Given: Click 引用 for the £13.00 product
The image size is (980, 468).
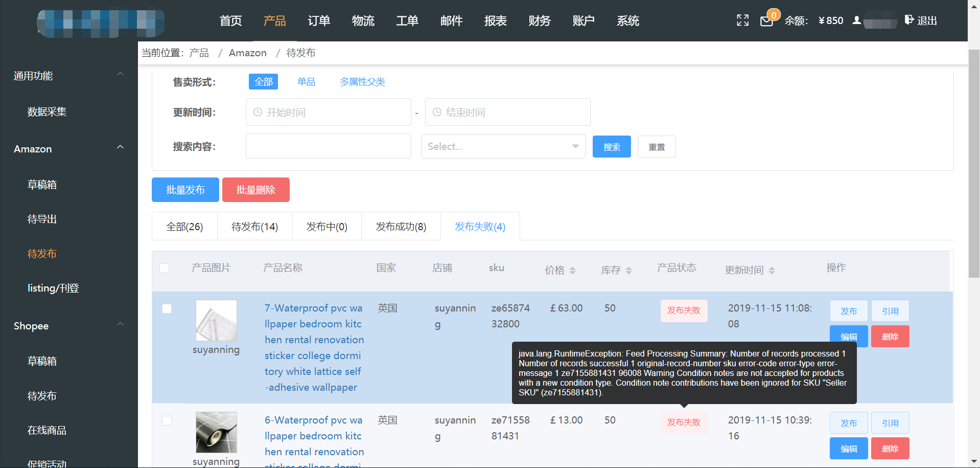Looking at the screenshot, I should 890,423.
